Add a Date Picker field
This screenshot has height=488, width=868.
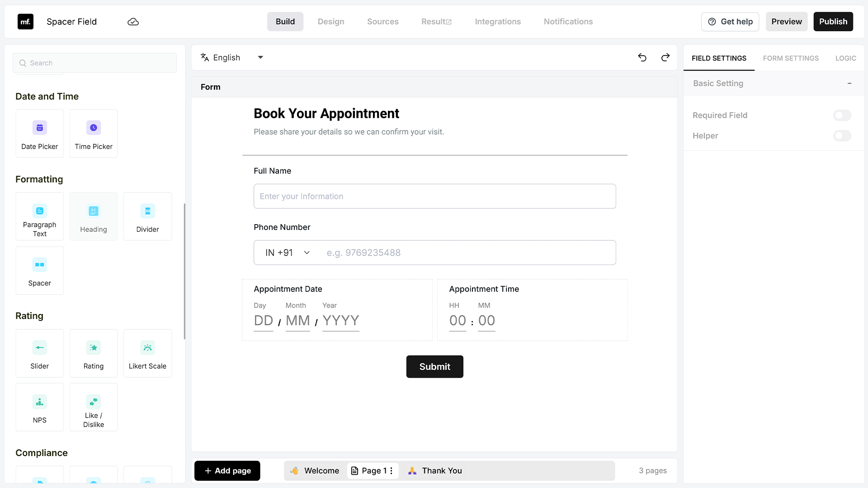click(x=40, y=134)
